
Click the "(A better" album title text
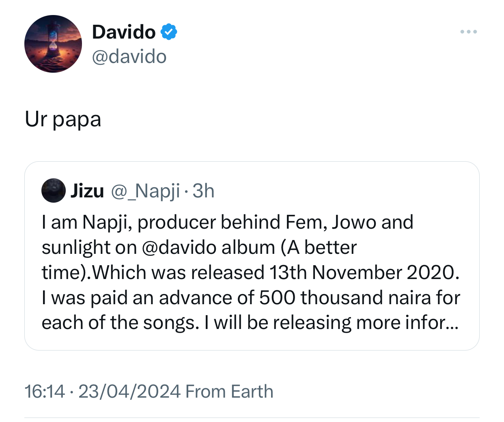[319, 248]
